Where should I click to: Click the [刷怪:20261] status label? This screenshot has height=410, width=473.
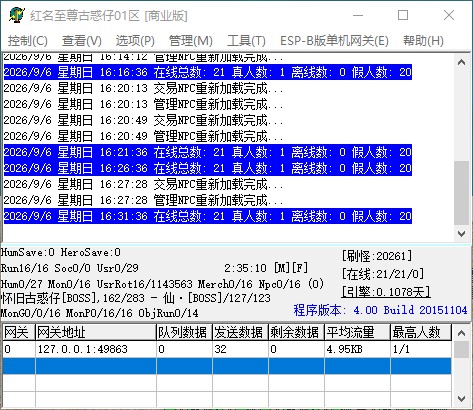coord(377,256)
